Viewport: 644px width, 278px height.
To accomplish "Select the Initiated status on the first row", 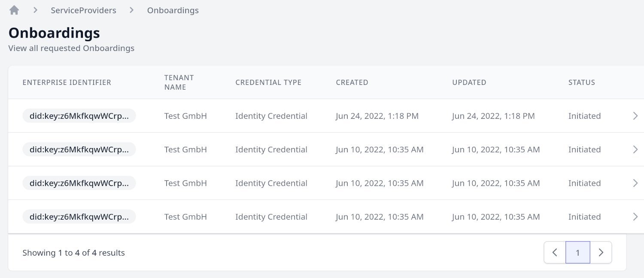I will [585, 115].
